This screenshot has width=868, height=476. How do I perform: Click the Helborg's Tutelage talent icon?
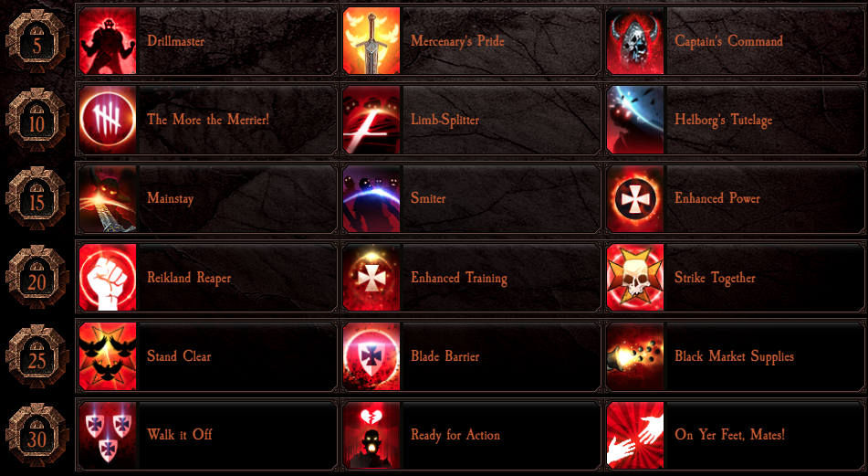(x=635, y=120)
